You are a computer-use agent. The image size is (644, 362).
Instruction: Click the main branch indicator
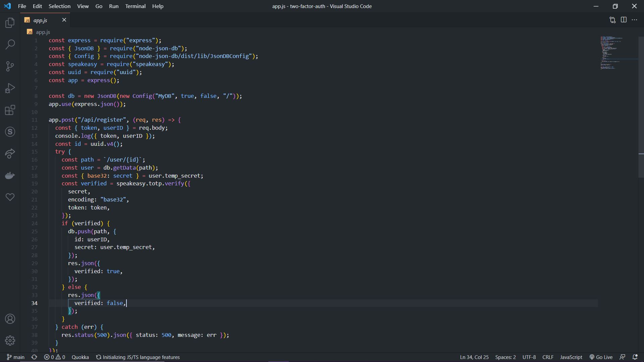click(15, 357)
